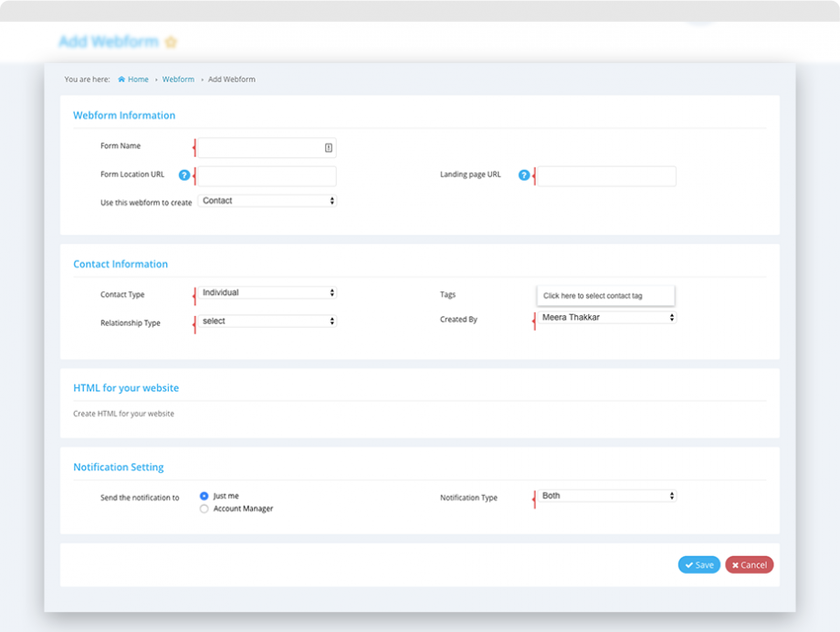Open the help tooltip icon beside Form Location URL
Viewport: 840px width, 632px height.
pyautogui.click(x=184, y=174)
